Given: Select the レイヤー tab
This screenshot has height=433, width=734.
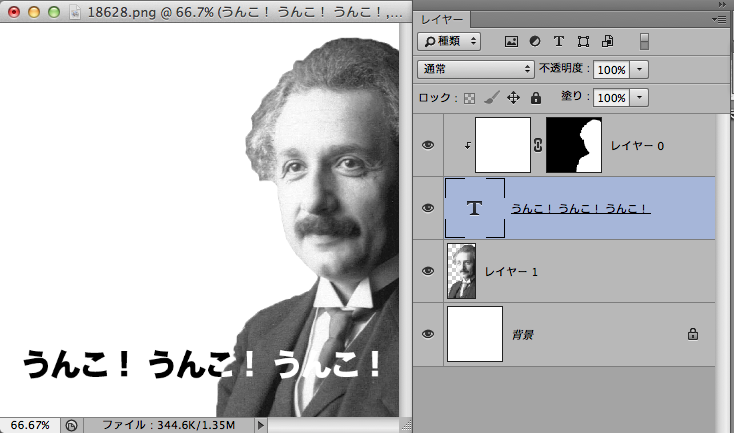Looking at the screenshot, I should [441, 19].
